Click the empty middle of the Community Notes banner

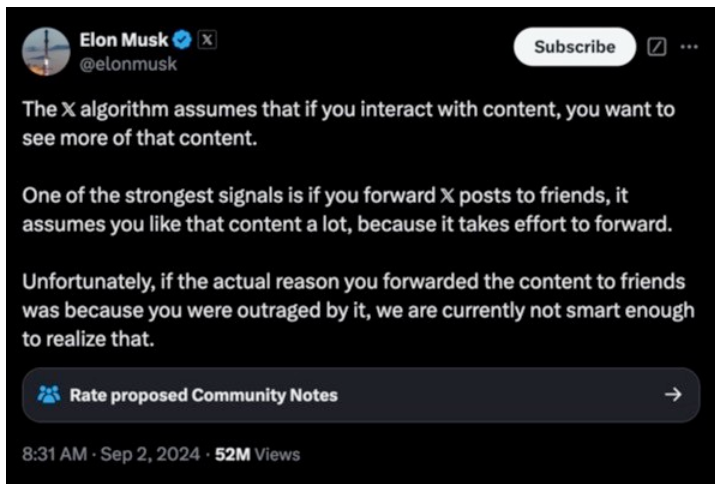[499, 395]
